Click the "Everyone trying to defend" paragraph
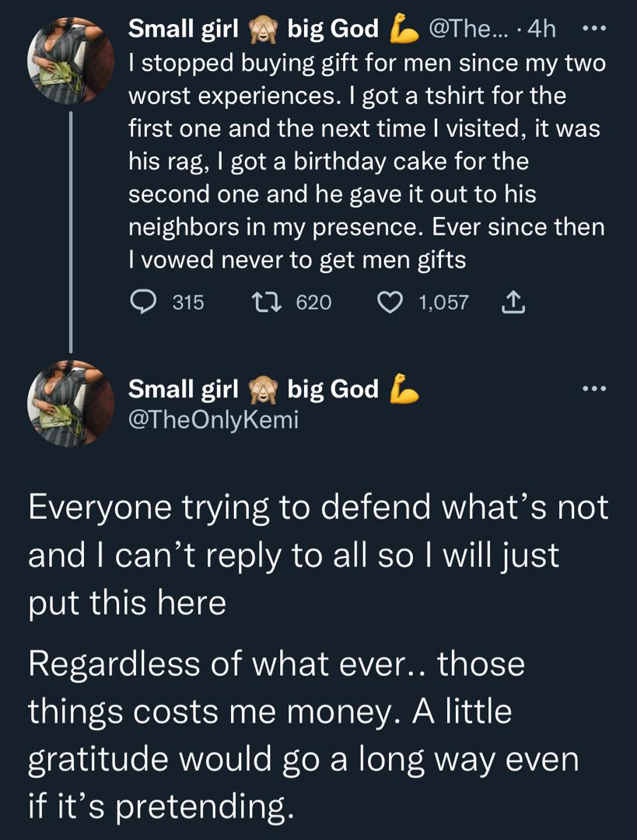637x840 pixels. tap(318, 555)
